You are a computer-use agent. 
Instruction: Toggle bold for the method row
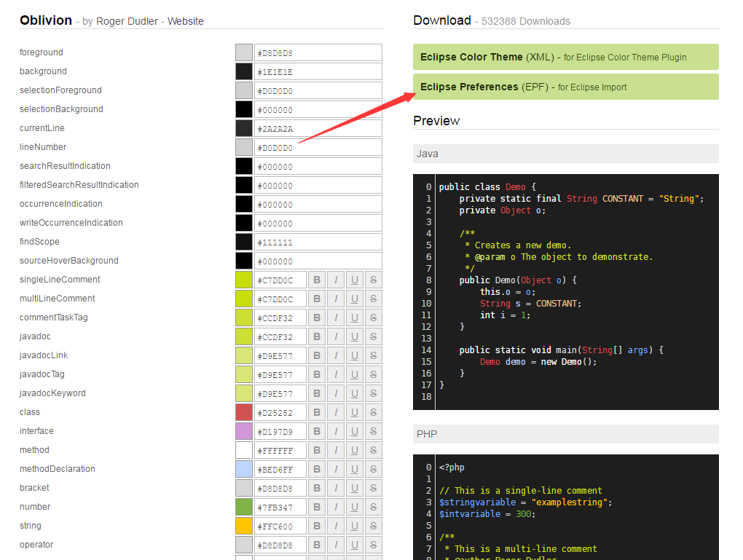tap(316, 450)
